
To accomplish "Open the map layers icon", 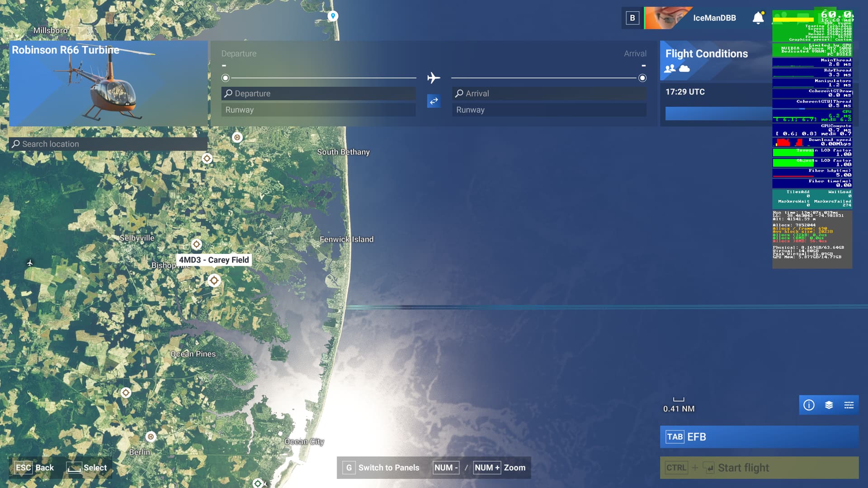I will coord(829,405).
